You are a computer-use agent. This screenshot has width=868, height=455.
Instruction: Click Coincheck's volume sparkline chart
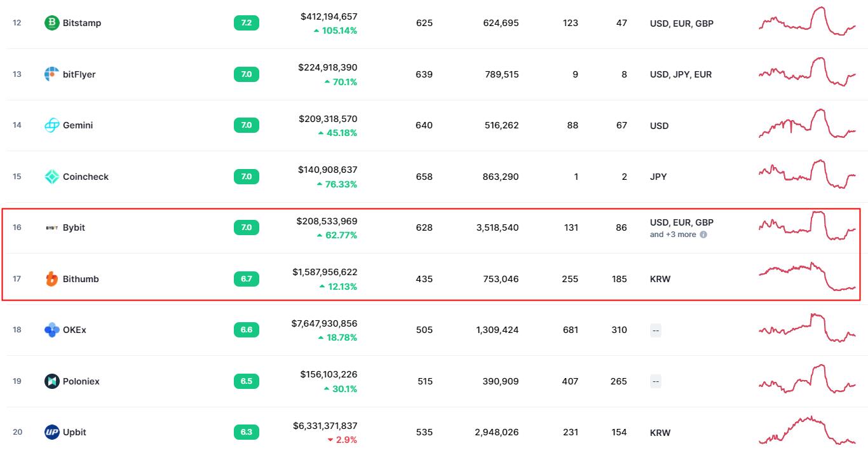point(808,174)
